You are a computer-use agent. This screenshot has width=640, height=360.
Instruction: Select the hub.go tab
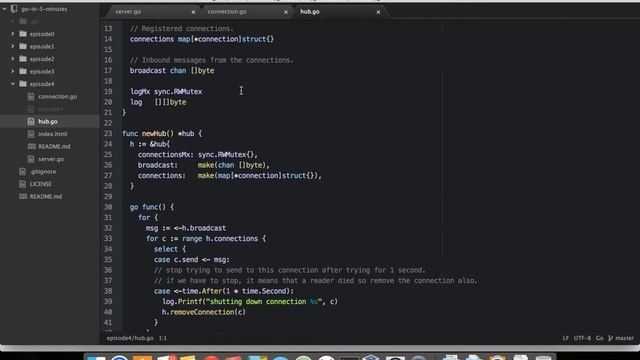pos(339,12)
